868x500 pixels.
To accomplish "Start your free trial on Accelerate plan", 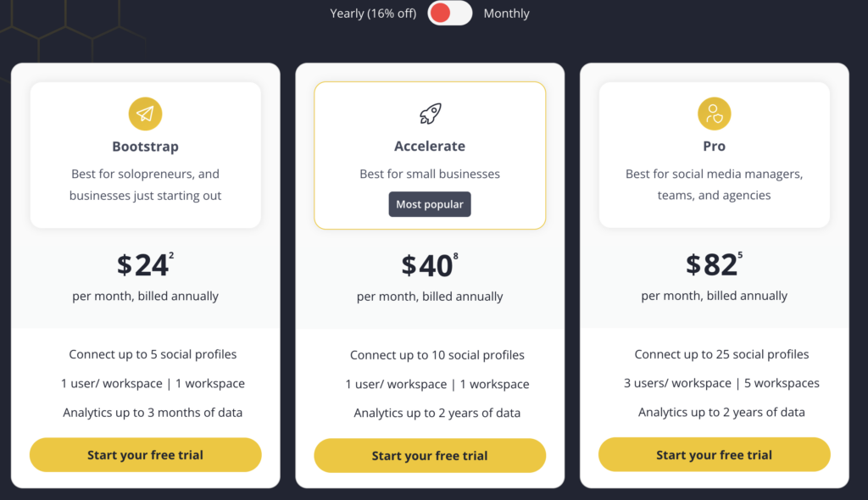I will 430,455.
